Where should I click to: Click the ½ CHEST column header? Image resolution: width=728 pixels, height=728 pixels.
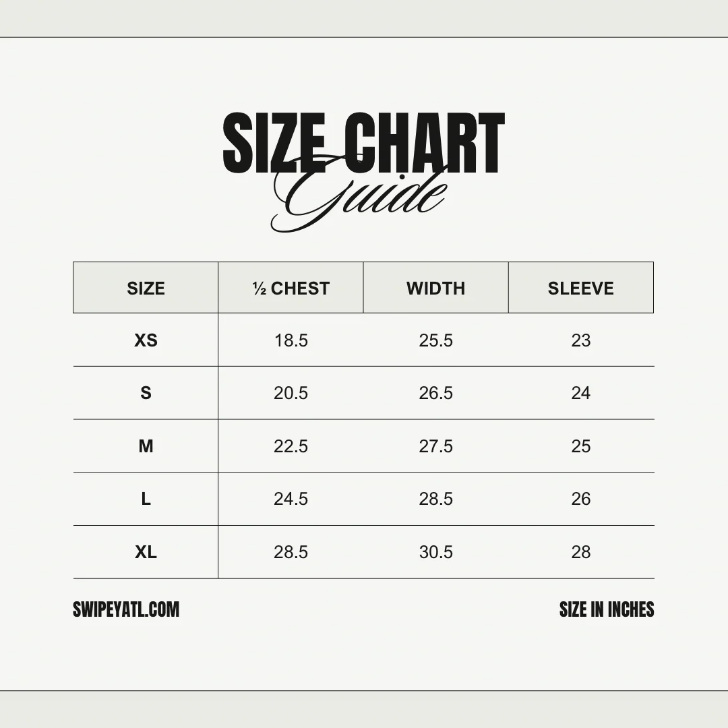[291, 289]
